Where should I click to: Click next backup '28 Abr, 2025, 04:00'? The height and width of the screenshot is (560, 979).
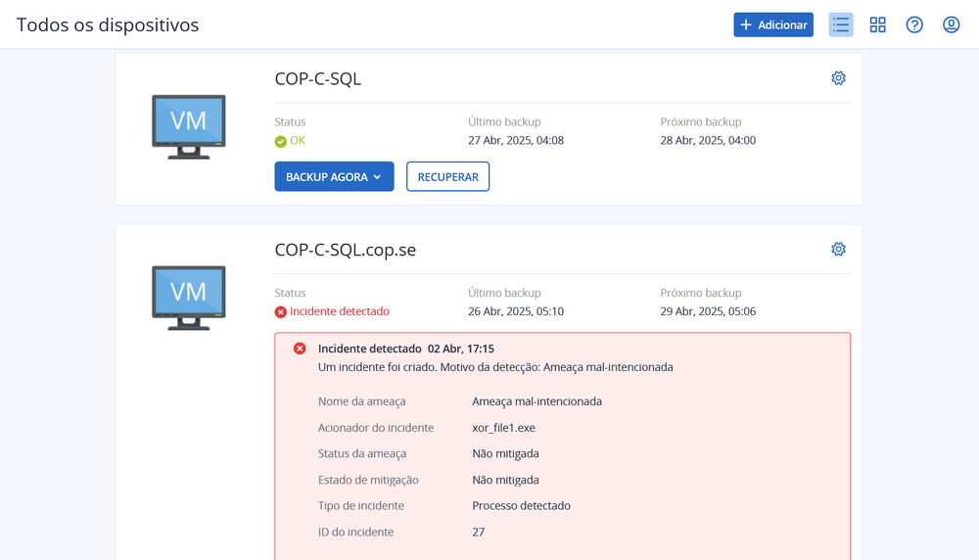(x=708, y=140)
